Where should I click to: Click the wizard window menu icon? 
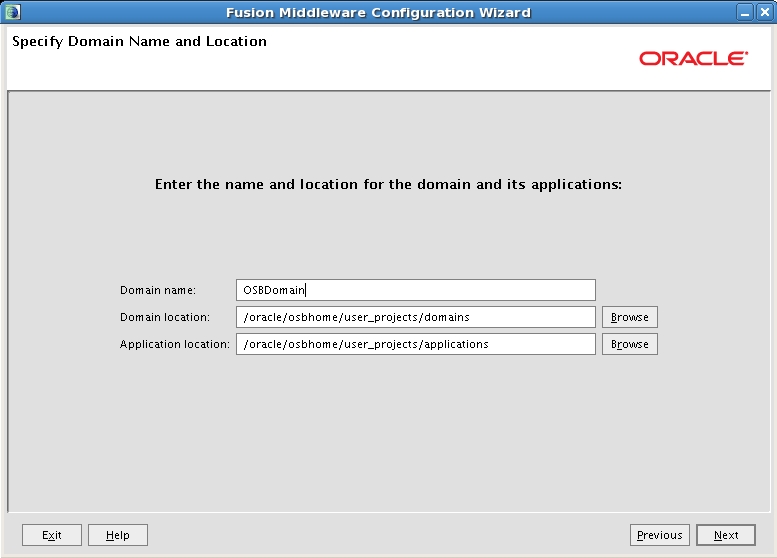[13, 12]
